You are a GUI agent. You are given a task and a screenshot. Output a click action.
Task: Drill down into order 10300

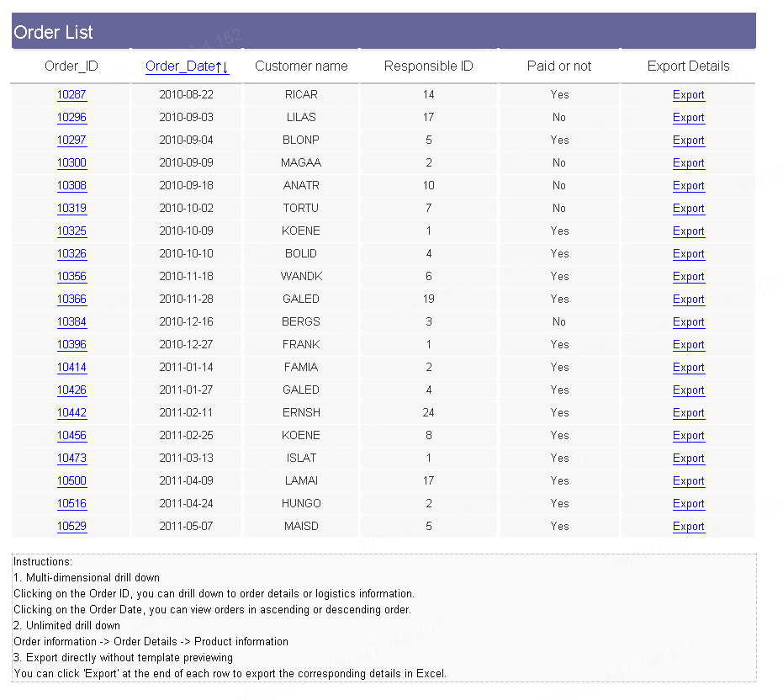coord(71,163)
